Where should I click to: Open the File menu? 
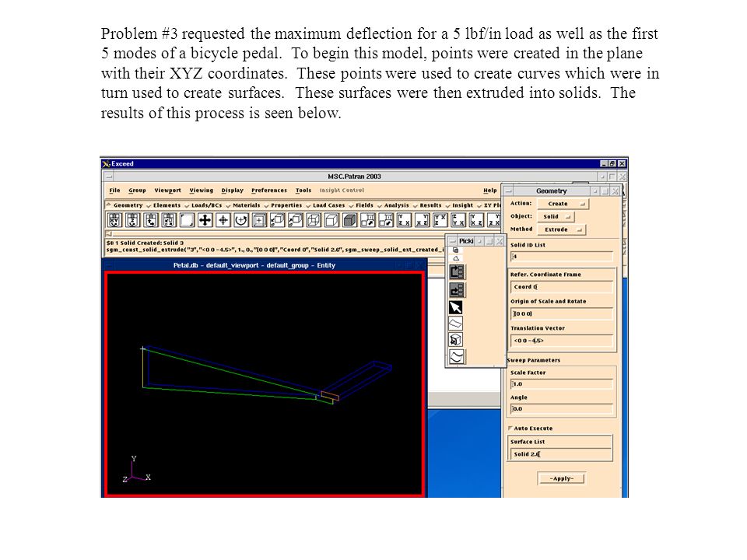point(114,191)
